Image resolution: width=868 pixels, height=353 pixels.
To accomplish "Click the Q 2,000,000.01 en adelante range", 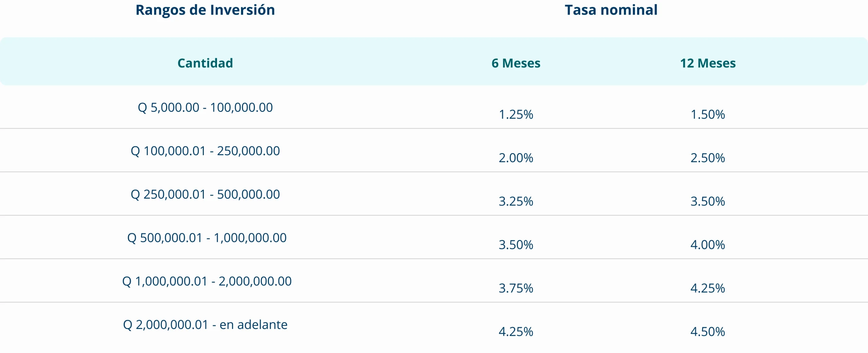I will pos(205,325).
